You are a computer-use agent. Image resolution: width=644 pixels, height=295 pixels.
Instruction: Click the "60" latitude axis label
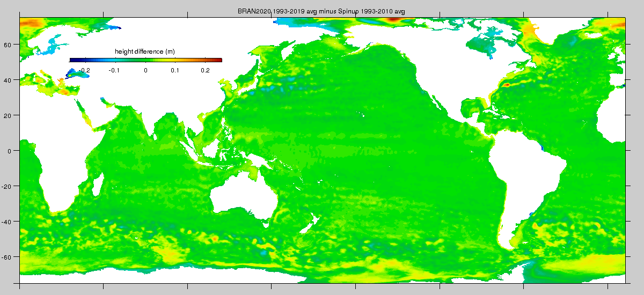(x=9, y=45)
